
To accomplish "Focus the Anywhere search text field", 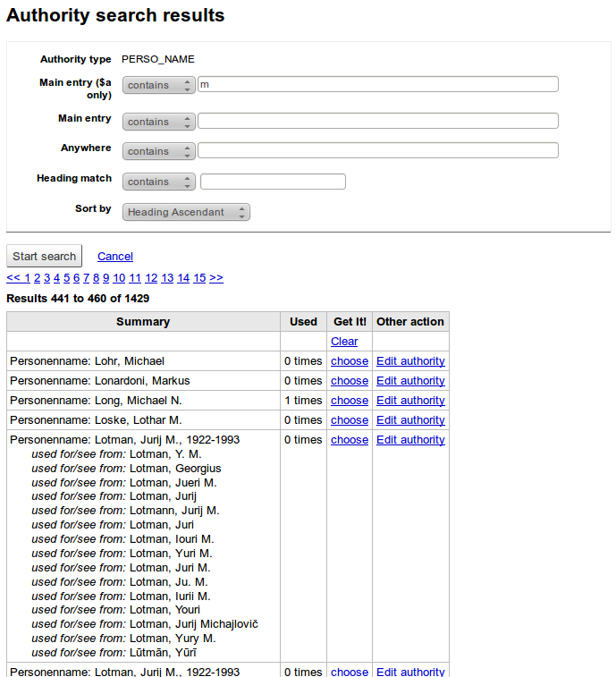I will coord(377,150).
